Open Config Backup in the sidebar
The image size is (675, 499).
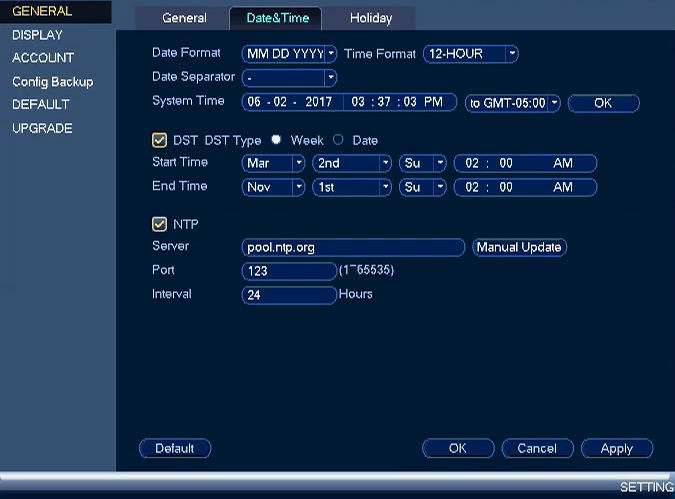(x=53, y=82)
